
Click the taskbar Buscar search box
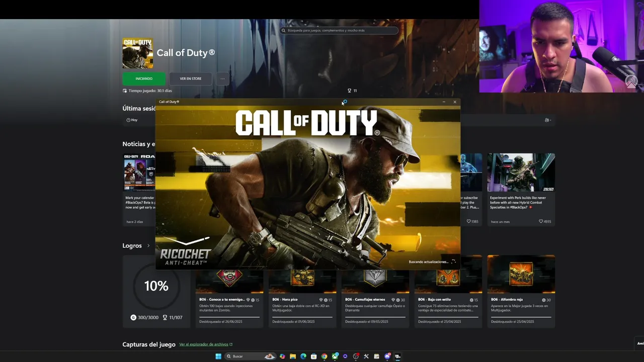(250, 356)
